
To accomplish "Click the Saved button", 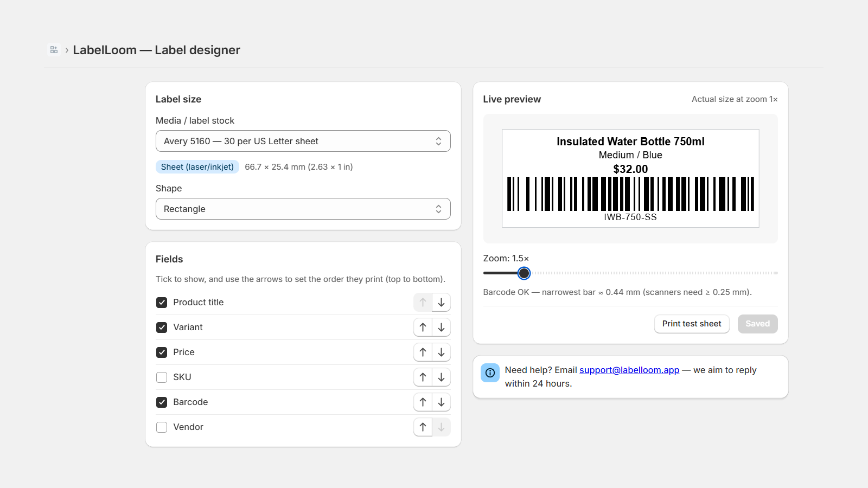I will click(x=758, y=324).
